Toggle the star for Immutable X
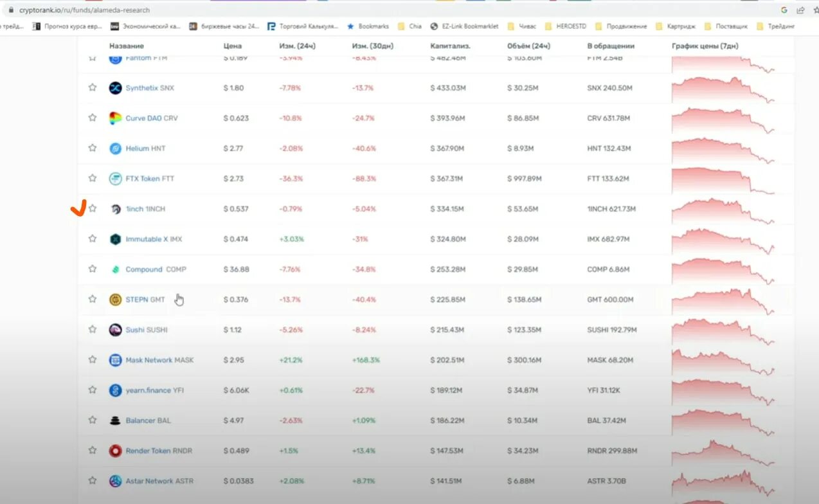Viewport: 819px width, 504px height. (93, 239)
